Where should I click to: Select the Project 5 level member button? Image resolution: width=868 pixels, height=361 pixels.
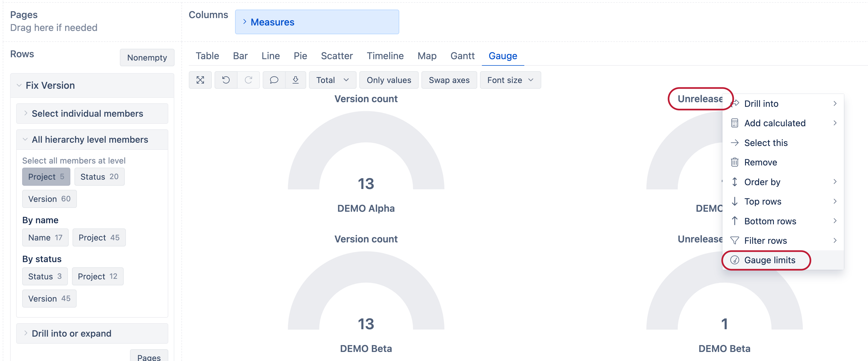[46, 176]
